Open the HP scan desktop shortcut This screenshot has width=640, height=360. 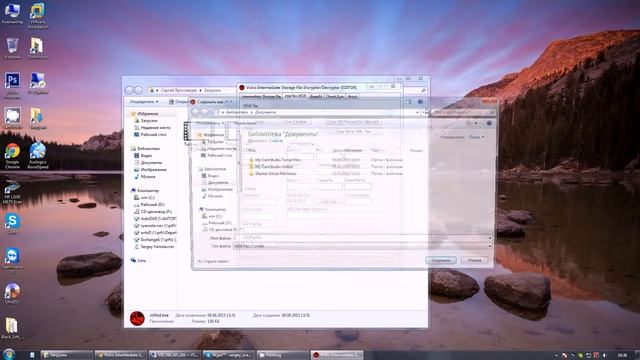[12, 192]
